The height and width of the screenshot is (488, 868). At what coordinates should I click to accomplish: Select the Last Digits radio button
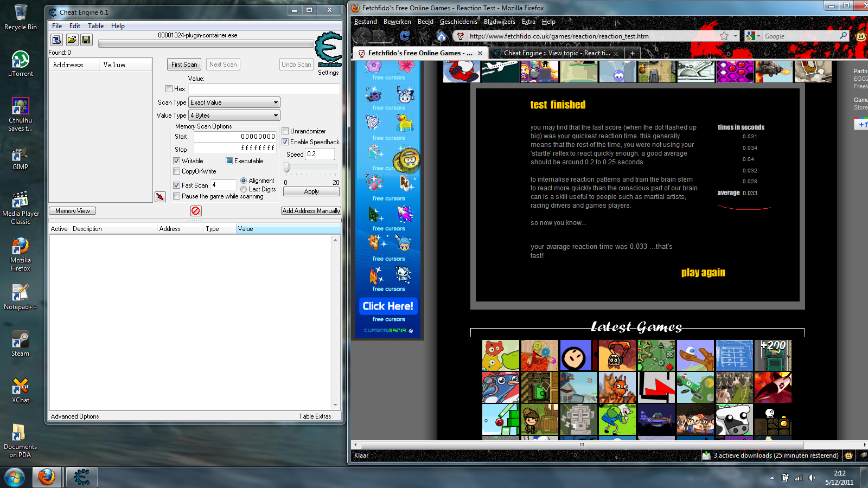pyautogui.click(x=244, y=189)
